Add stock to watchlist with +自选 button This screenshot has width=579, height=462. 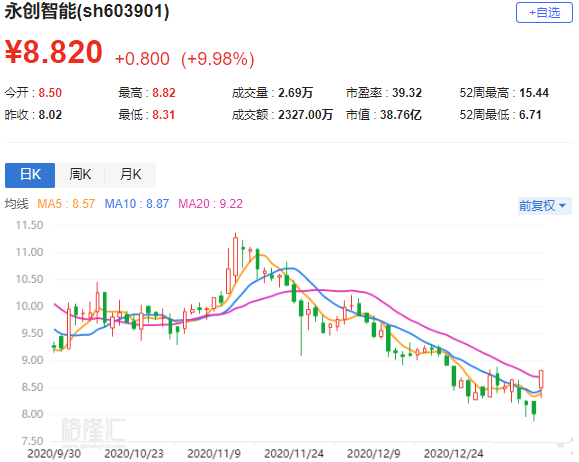point(544,13)
